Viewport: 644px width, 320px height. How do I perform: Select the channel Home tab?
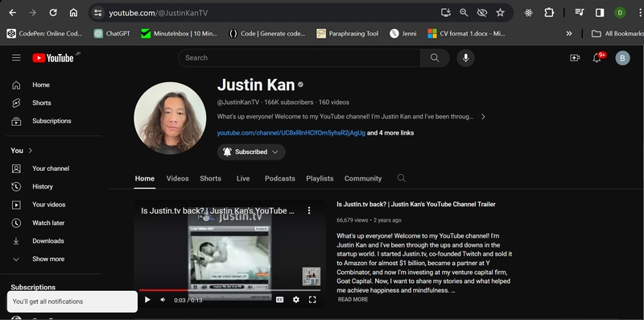pyautogui.click(x=145, y=178)
